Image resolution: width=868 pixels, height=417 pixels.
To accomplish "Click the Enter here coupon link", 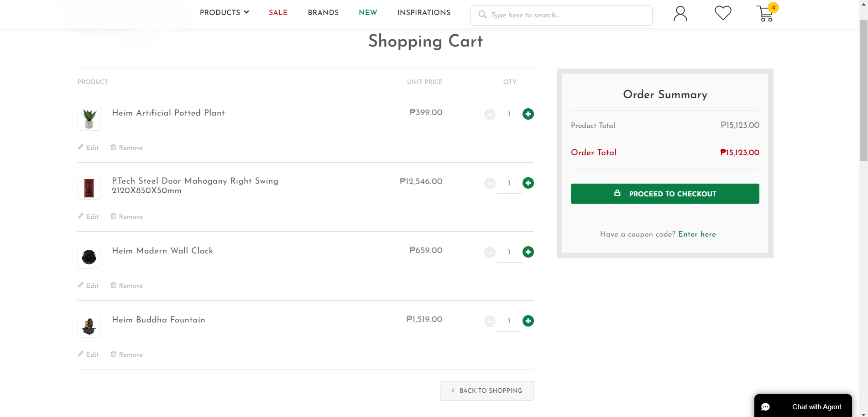I will point(697,234).
